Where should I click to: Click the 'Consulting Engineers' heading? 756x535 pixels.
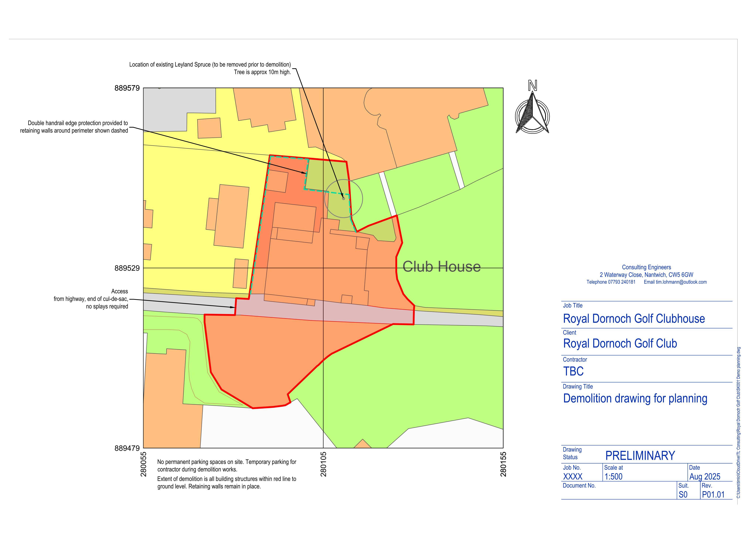646,267
